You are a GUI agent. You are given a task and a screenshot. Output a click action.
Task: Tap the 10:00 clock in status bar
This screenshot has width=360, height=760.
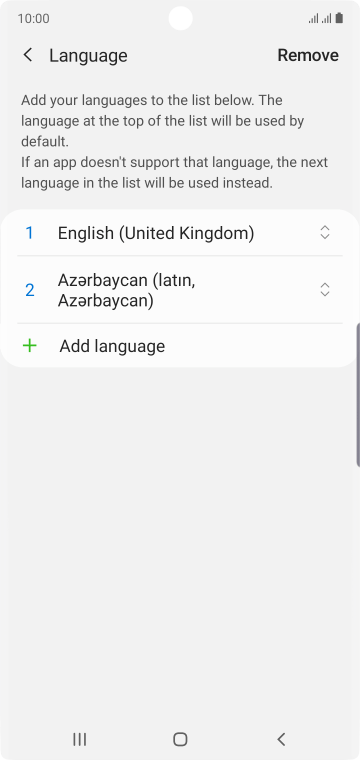pyautogui.click(x=33, y=18)
